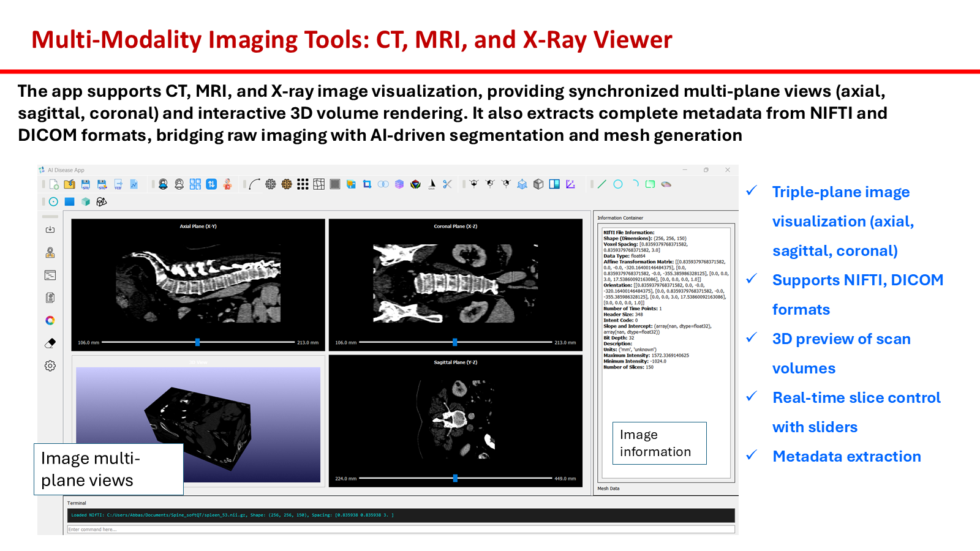Click the Axial Plane slice slider handle
980x551 pixels.
coord(197,342)
